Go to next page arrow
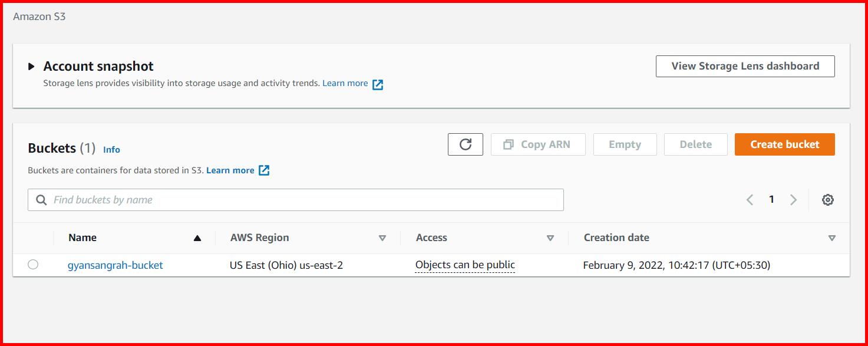The width and height of the screenshot is (868, 346). (x=793, y=200)
